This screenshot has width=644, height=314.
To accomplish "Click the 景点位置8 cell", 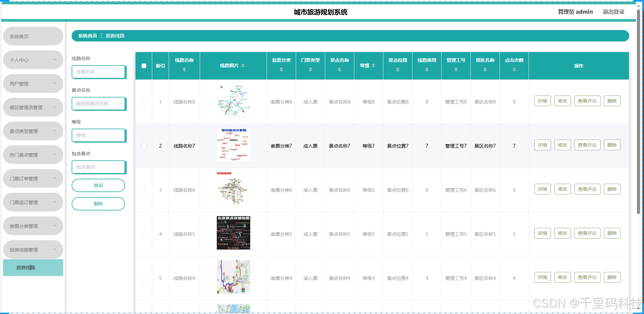I will click(398, 102).
